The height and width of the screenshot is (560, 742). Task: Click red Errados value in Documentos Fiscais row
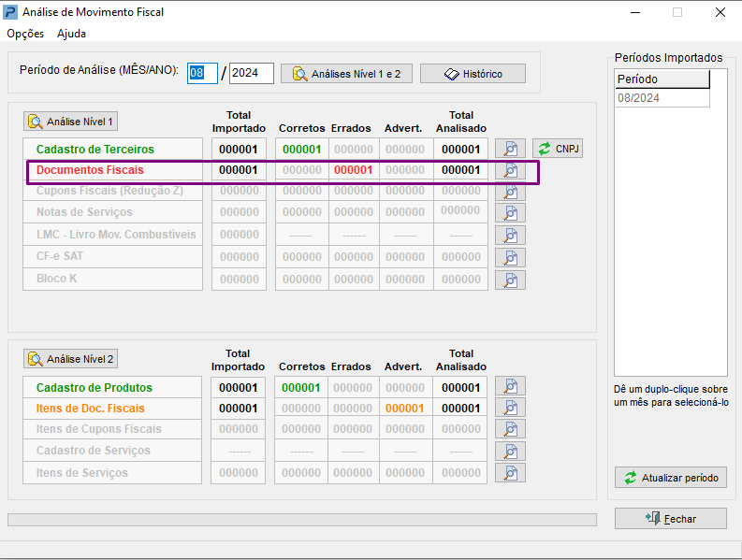353,170
